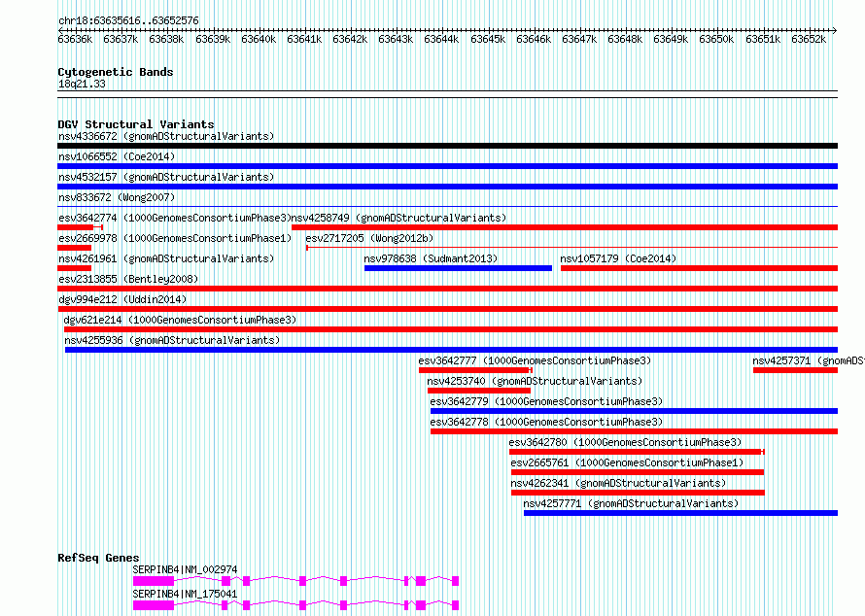Open esv2665761 Phase1 variant label
Image resolution: width=865 pixels, height=616 pixels.
627,462
